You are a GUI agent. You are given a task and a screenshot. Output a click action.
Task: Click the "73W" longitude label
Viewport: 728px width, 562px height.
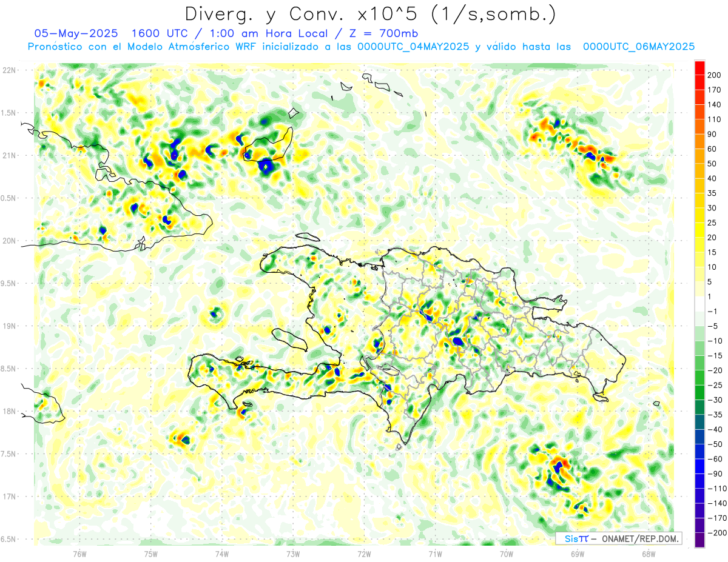tap(293, 554)
